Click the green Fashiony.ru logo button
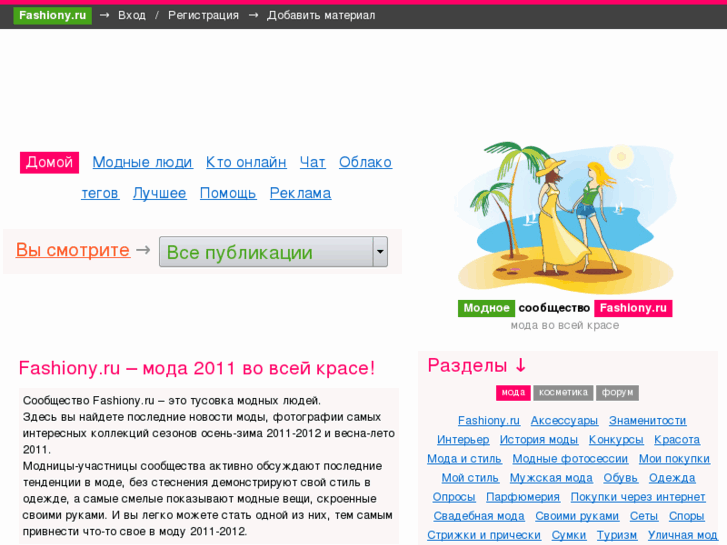This screenshot has height=545, width=727. [52, 15]
